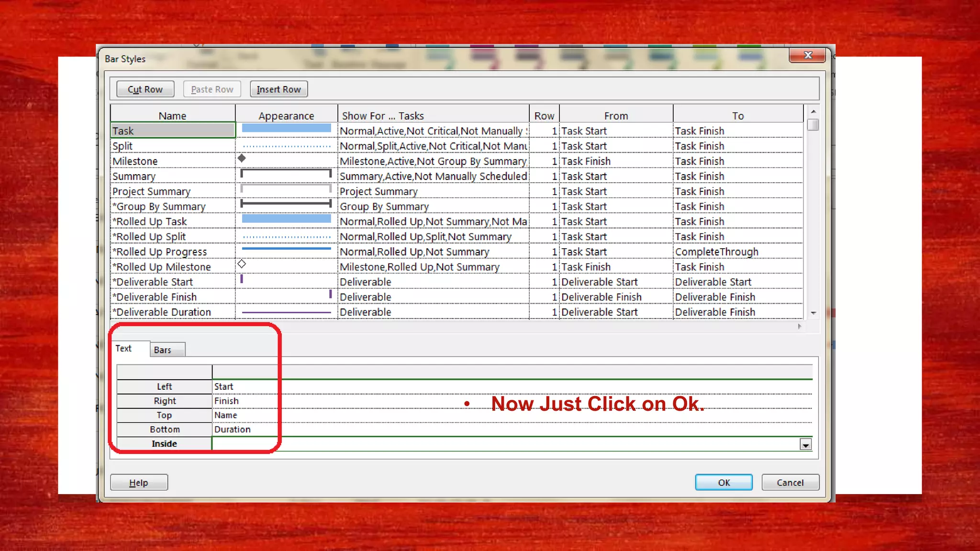Switch to the Bars tab

pyautogui.click(x=163, y=350)
